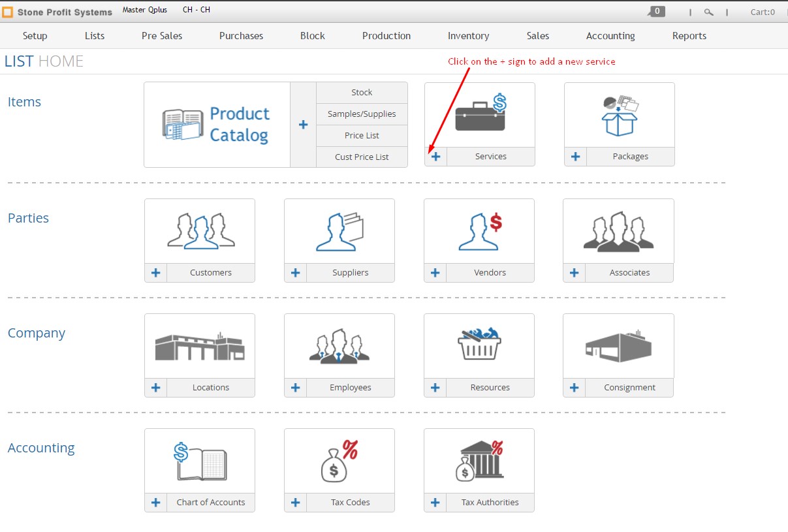Open the Cart showing zero items

tap(764, 11)
